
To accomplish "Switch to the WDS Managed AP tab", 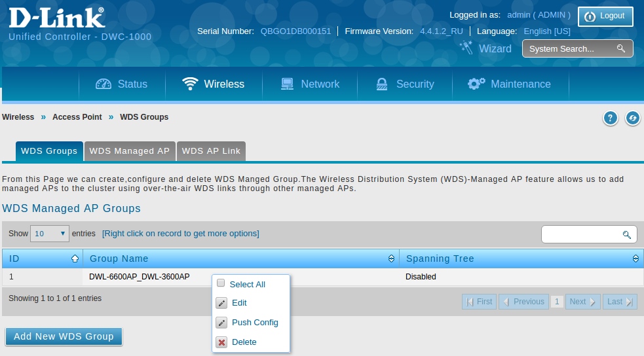I will pos(130,151).
